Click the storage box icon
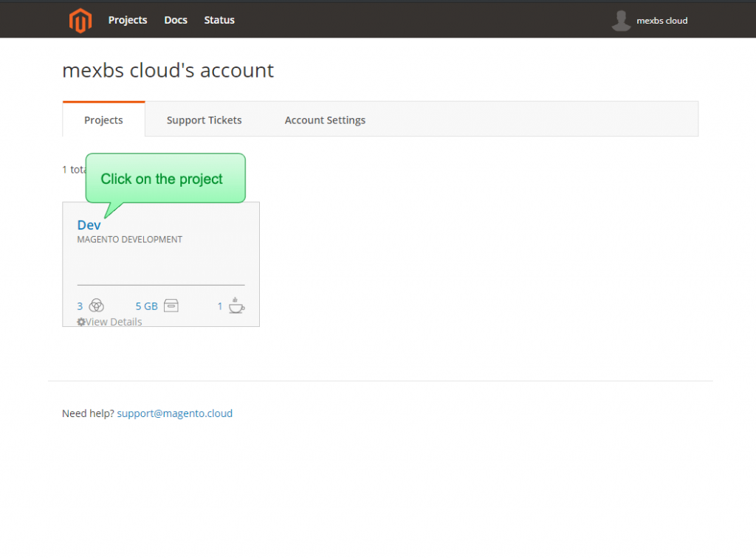 171,306
